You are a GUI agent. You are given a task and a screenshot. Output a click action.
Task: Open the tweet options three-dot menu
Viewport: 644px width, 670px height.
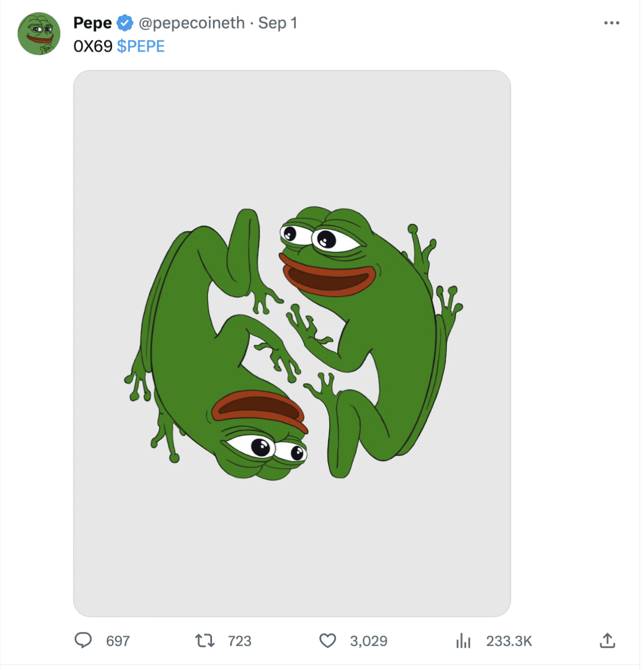point(611,23)
